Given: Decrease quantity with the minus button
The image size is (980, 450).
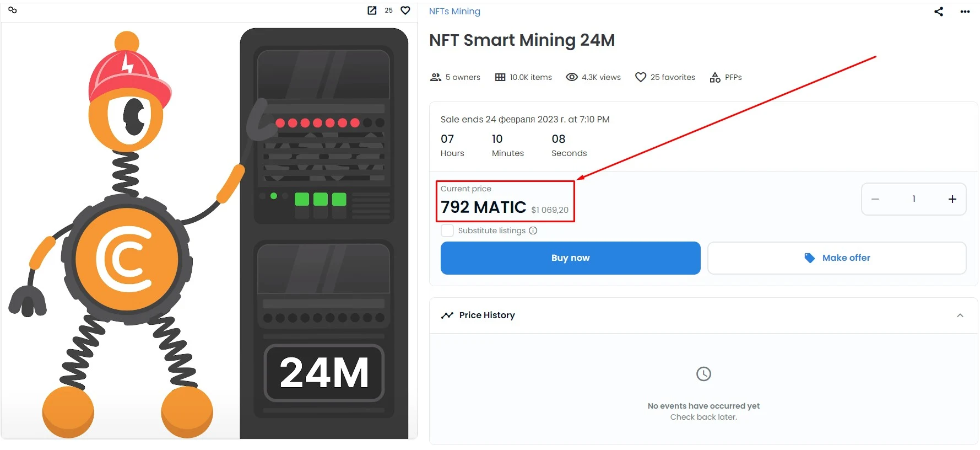Looking at the screenshot, I should click(875, 199).
